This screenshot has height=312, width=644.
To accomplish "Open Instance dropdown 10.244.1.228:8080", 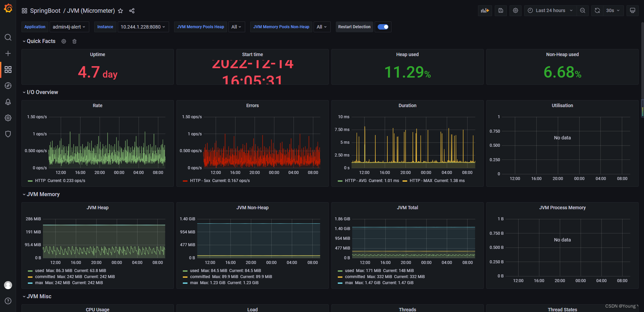I will pyautogui.click(x=143, y=27).
